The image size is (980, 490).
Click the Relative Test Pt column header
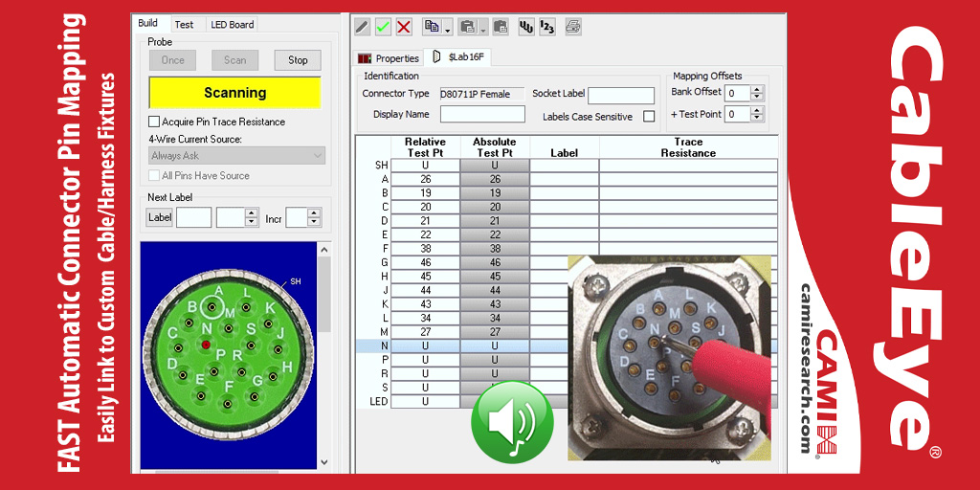[425, 146]
